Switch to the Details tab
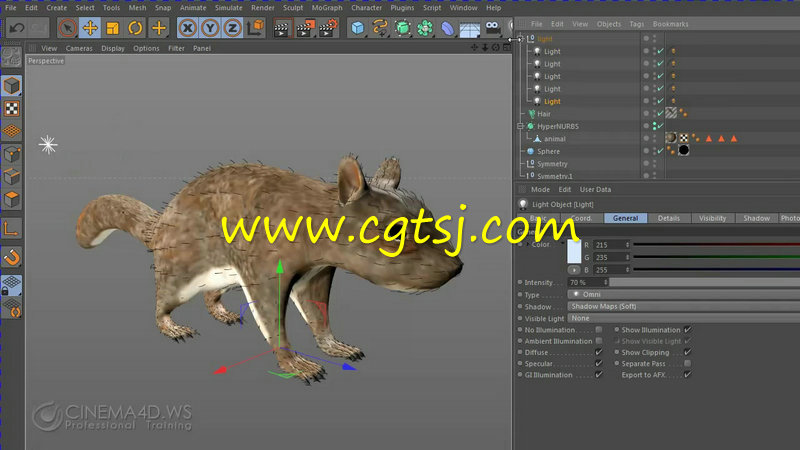Image resolution: width=800 pixels, height=450 pixels. tap(668, 218)
